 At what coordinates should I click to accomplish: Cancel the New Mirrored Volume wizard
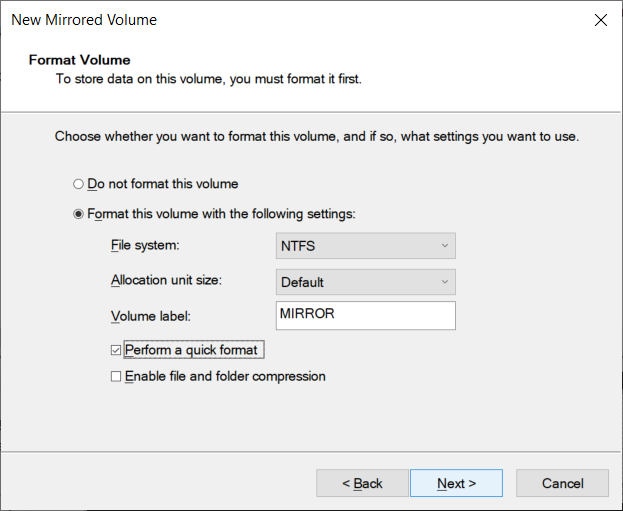tap(562, 483)
